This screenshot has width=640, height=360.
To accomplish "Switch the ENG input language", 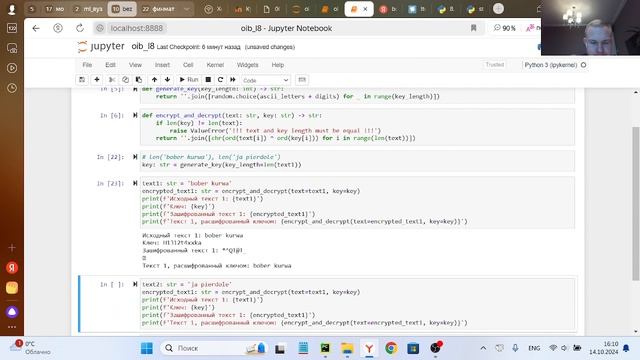I will pyautogui.click(x=534, y=348).
